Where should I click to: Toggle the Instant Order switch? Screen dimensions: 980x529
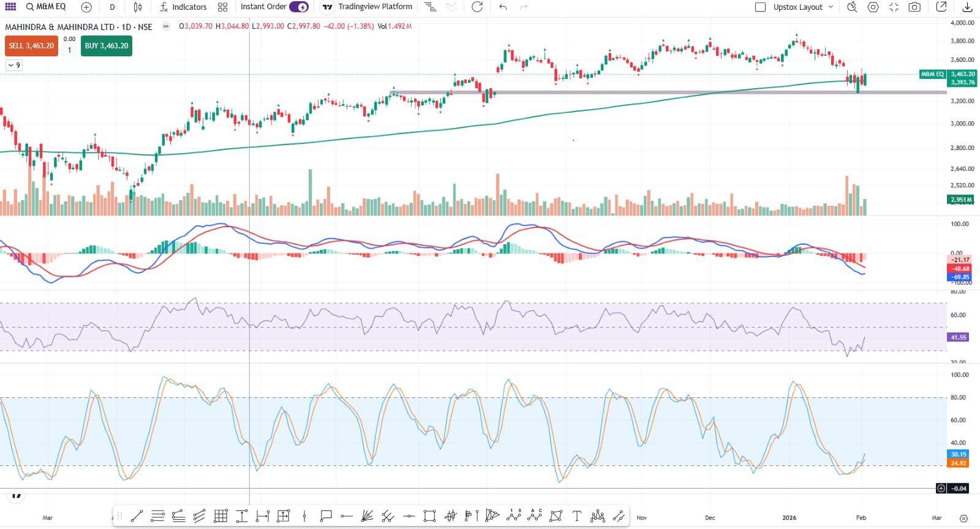tap(299, 7)
